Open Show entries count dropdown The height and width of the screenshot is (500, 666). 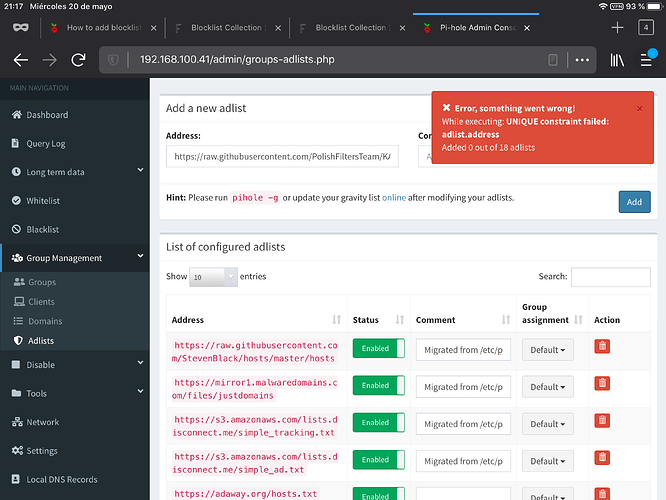(x=213, y=277)
